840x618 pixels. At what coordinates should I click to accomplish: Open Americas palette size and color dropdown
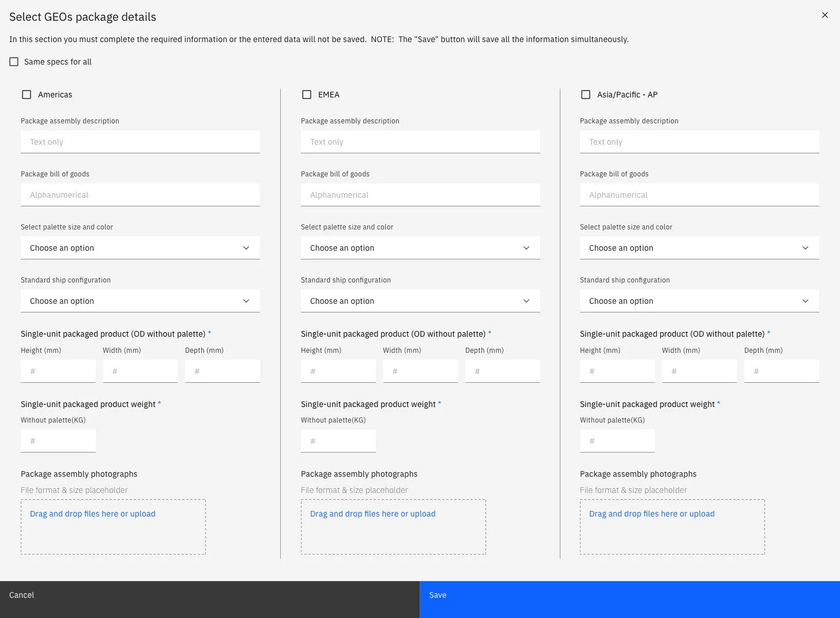[x=140, y=248]
